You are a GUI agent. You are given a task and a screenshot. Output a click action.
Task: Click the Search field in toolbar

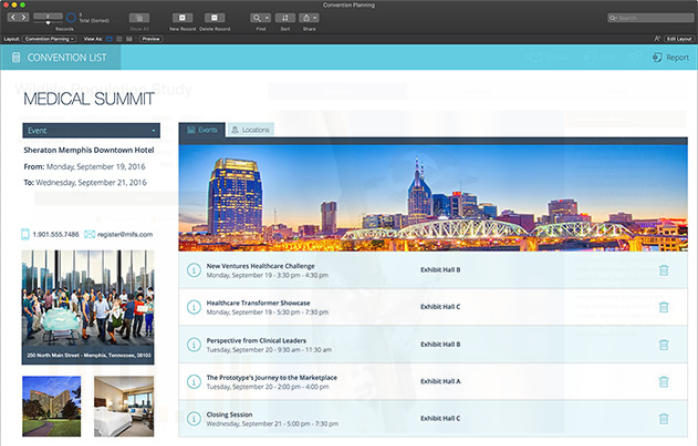click(x=650, y=18)
